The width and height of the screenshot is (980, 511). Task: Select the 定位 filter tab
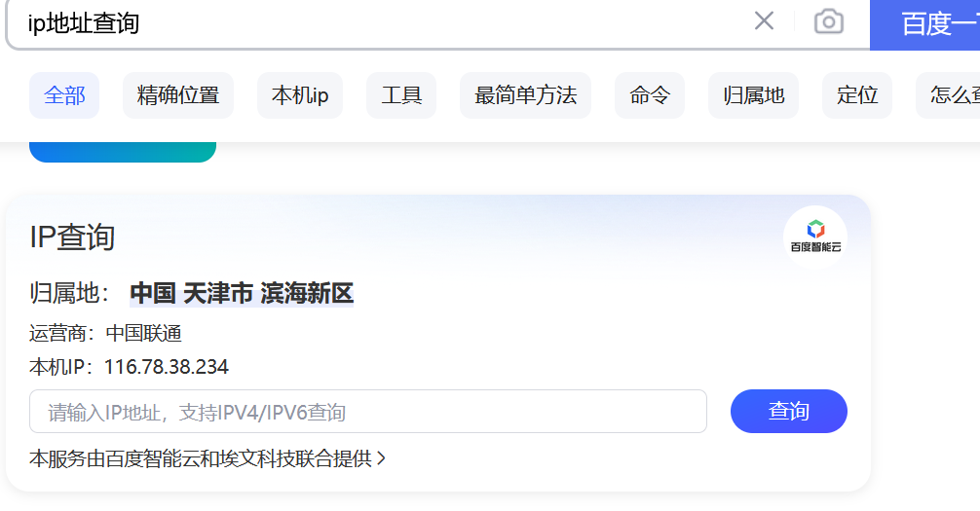click(857, 95)
